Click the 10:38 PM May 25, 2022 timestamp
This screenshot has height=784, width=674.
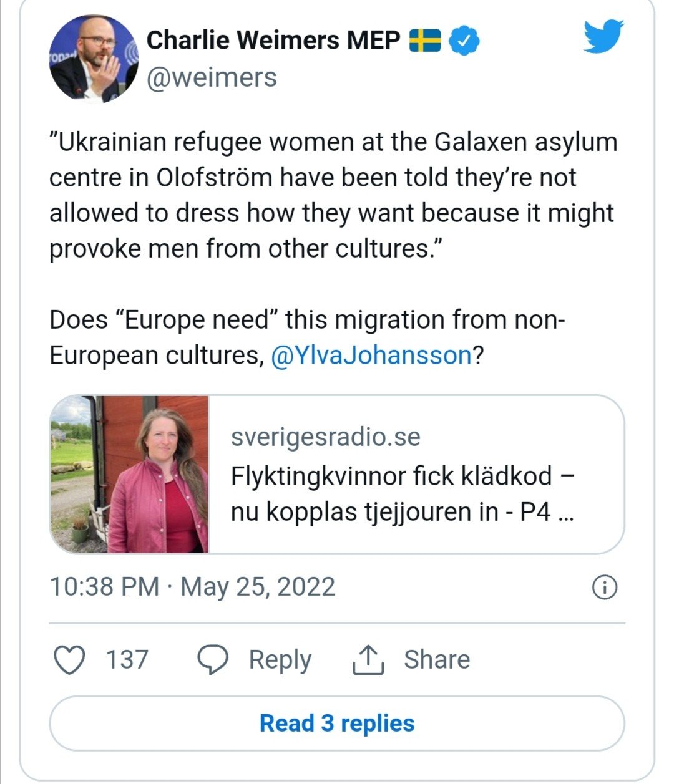[192, 587]
